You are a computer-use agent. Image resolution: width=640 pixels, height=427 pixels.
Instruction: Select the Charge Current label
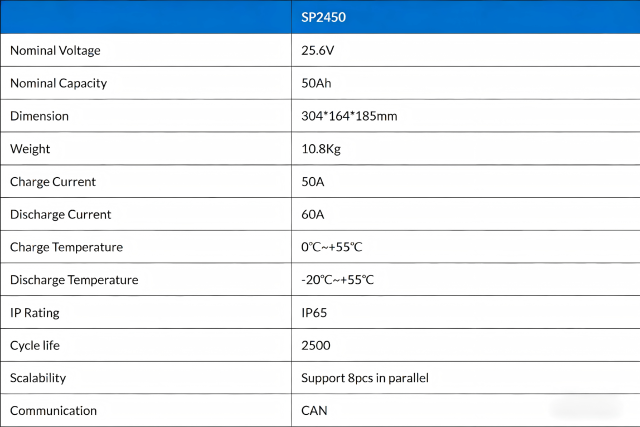53,182
